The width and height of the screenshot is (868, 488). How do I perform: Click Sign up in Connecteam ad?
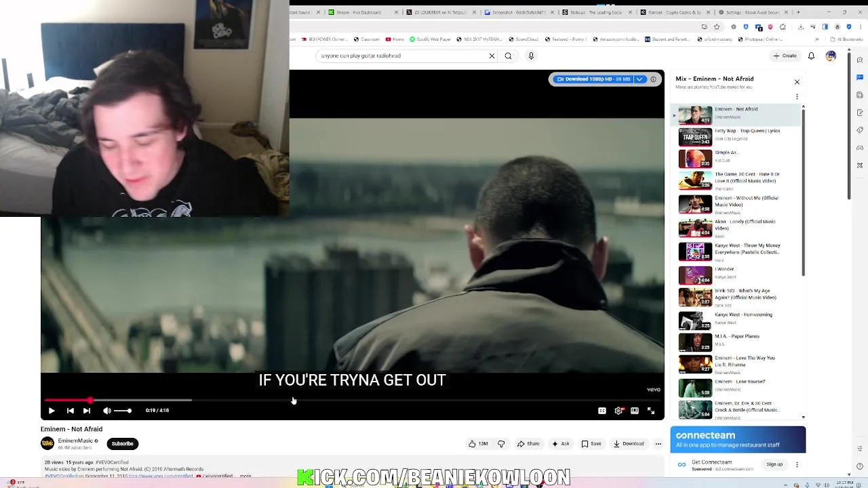click(774, 464)
